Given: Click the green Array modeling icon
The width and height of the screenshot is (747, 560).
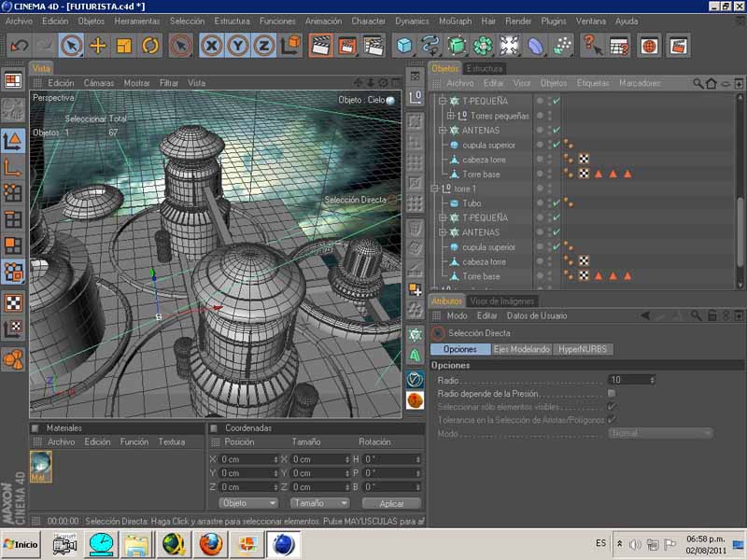Looking at the screenshot, I should [483, 46].
